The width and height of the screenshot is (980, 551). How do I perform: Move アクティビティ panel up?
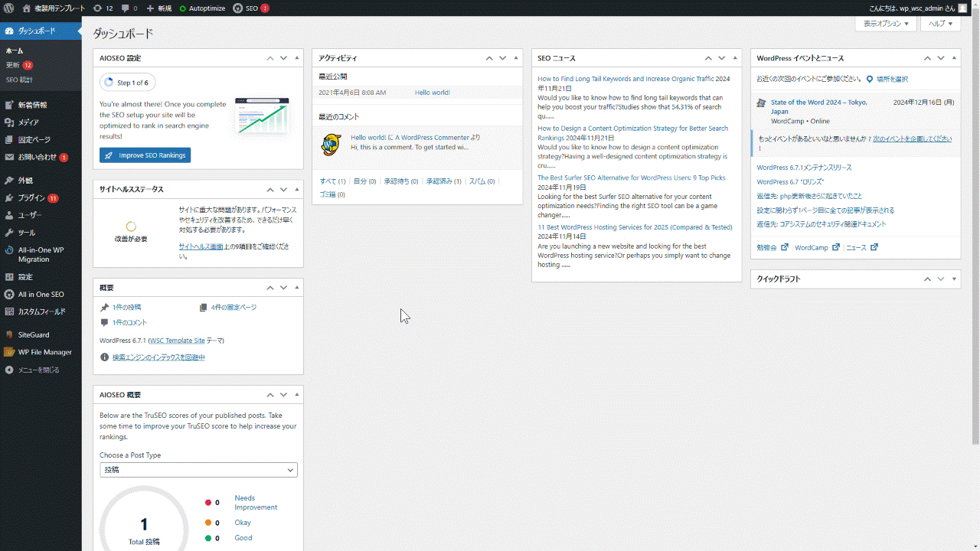pos(489,58)
